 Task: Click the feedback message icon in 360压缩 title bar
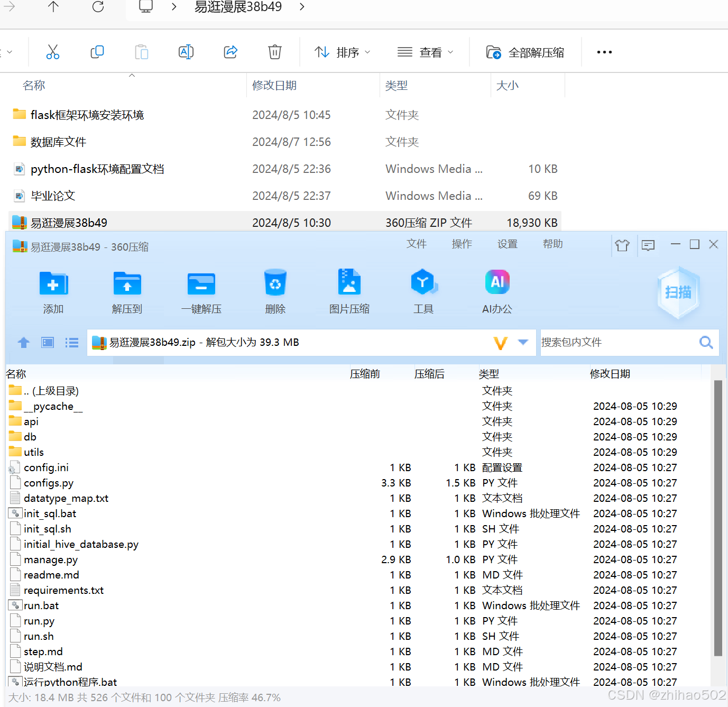pyautogui.click(x=648, y=245)
